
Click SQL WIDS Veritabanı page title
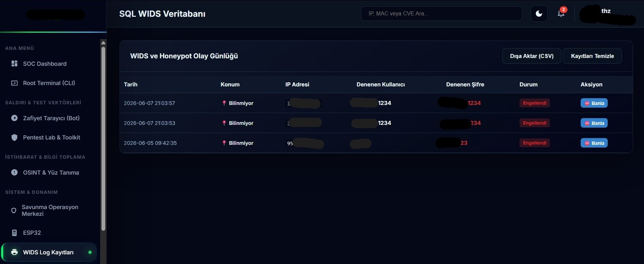click(162, 14)
